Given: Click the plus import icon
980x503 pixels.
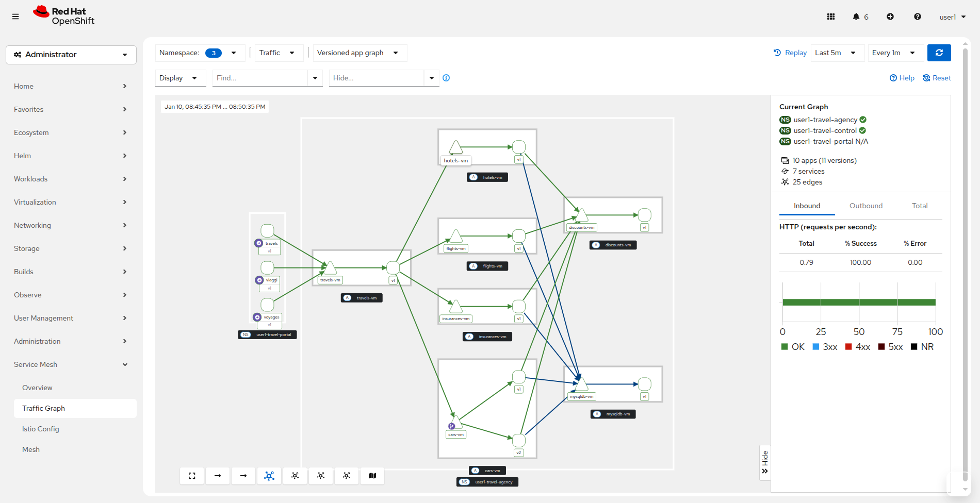Looking at the screenshot, I should (890, 16).
